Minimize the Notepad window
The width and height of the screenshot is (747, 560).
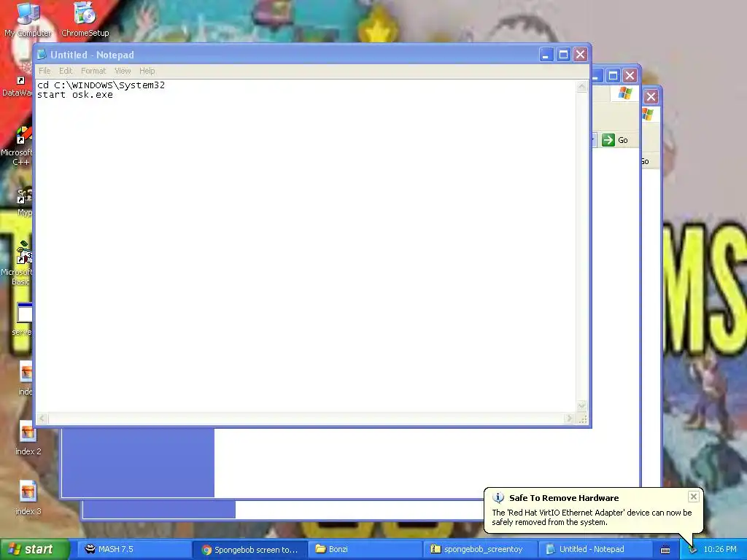pos(546,55)
